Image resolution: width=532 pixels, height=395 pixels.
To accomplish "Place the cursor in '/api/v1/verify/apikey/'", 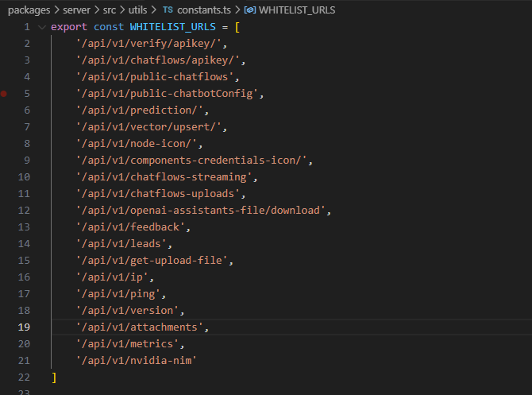I will coord(149,44).
